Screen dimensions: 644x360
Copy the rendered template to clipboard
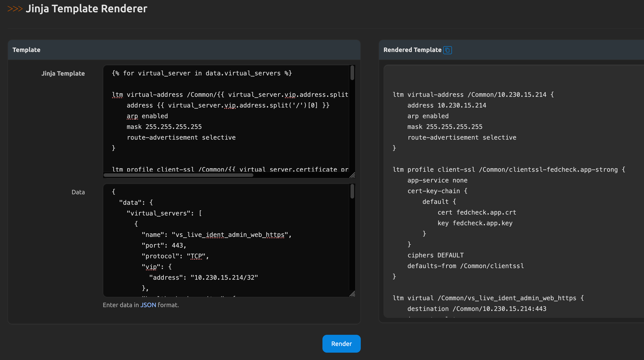[447, 50]
